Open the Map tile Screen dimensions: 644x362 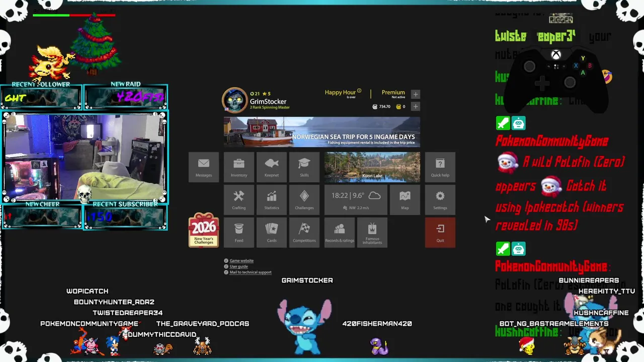point(405,200)
